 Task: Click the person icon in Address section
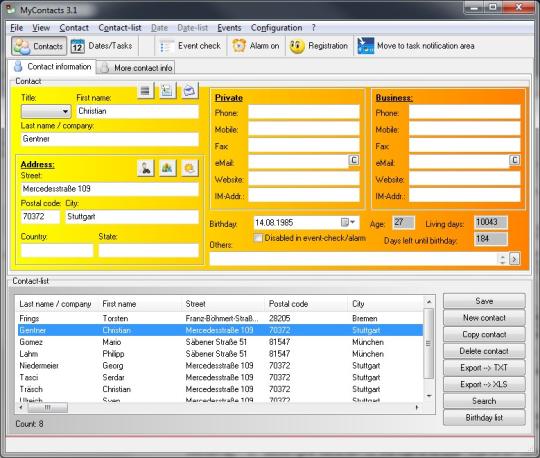(146, 168)
